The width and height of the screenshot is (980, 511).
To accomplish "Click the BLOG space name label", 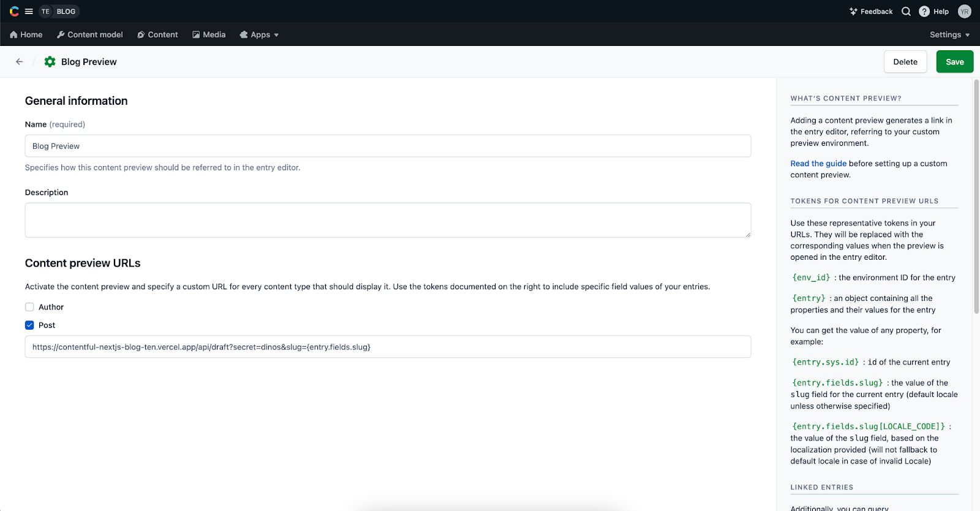I will coord(66,11).
